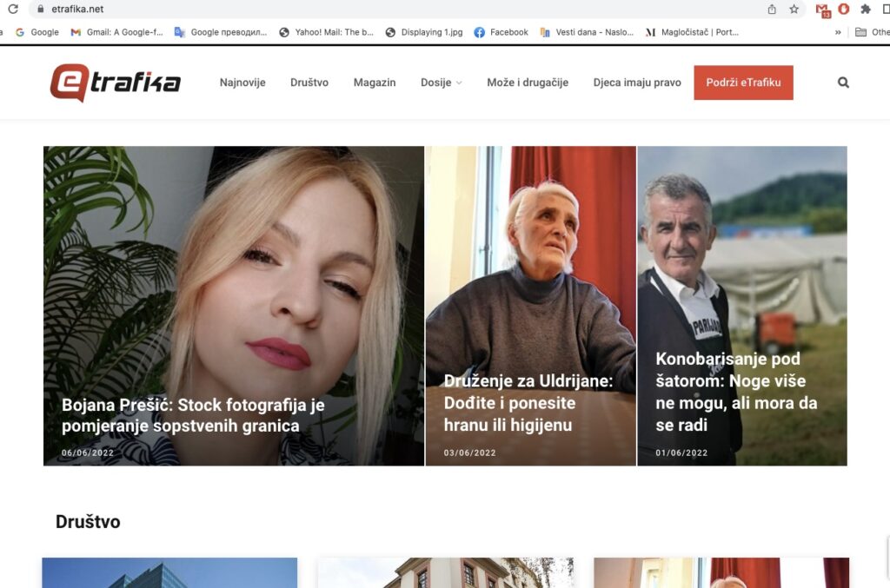Open the Konobarisanje pod šatorom article tile
890x588 pixels.
(x=737, y=392)
